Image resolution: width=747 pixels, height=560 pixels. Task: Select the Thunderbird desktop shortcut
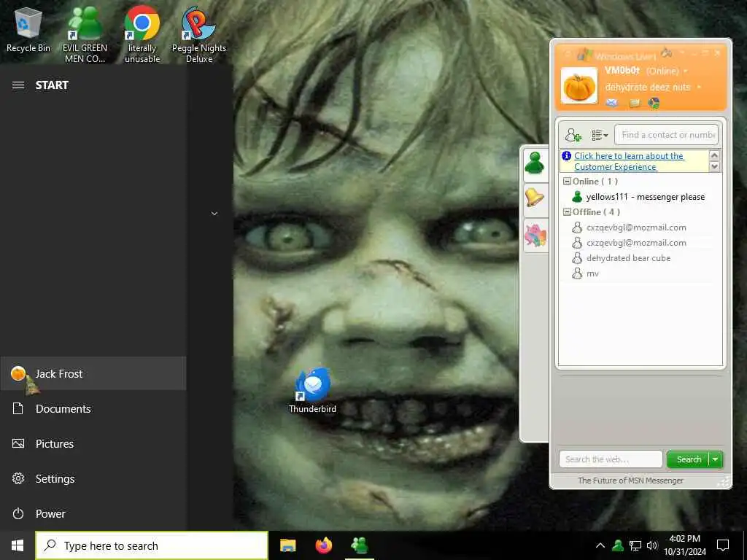pos(312,391)
